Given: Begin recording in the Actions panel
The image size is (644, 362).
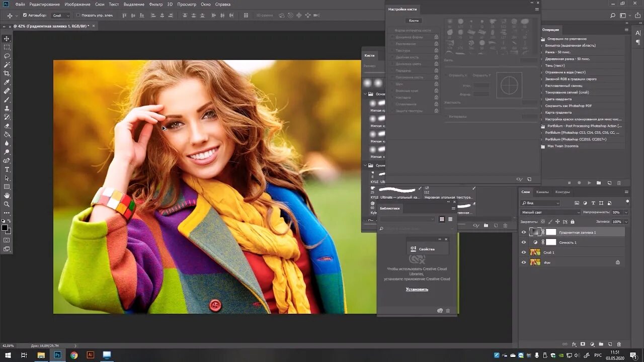Looking at the screenshot, I should click(579, 183).
